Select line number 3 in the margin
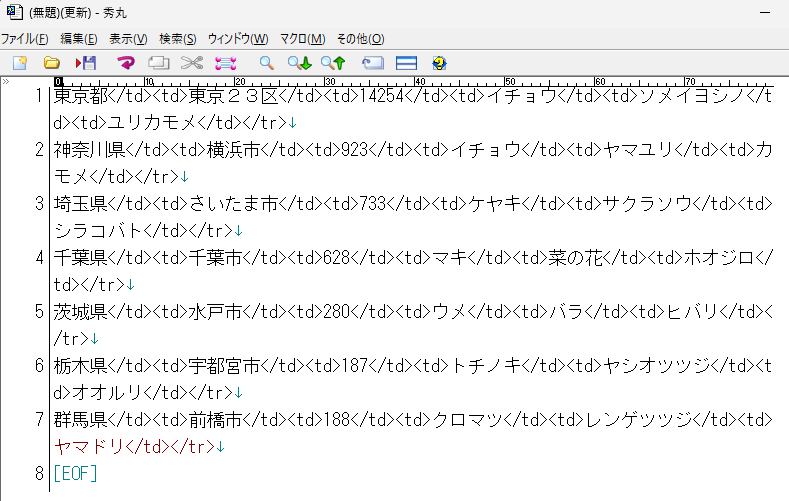This screenshot has height=501, width=789. pyautogui.click(x=39, y=203)
